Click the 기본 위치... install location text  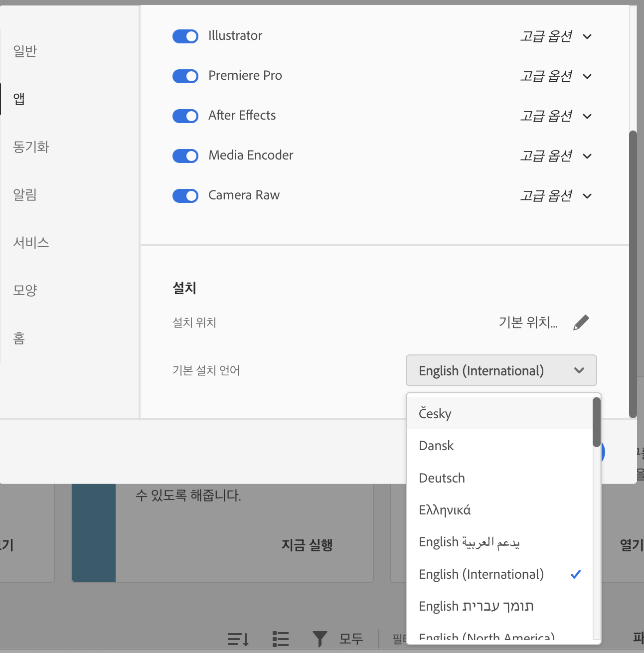coord(528,323)
